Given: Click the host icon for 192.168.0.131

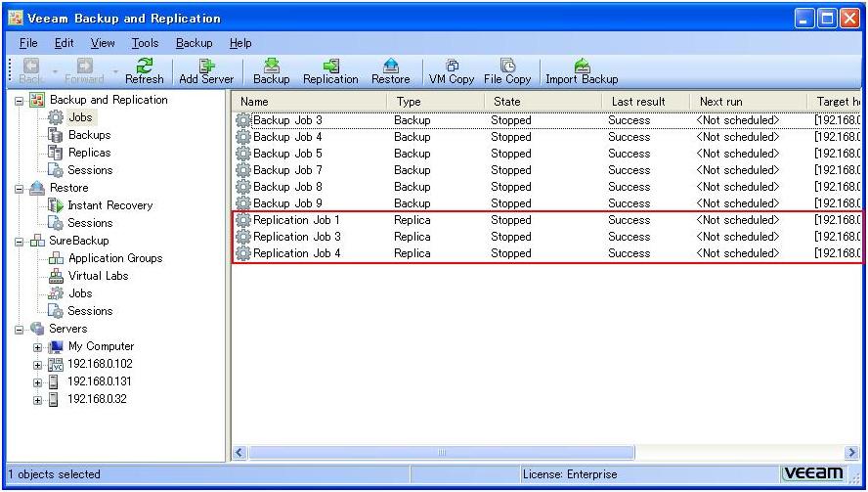Looking at the screenshot, I should (x=54, y=381).
